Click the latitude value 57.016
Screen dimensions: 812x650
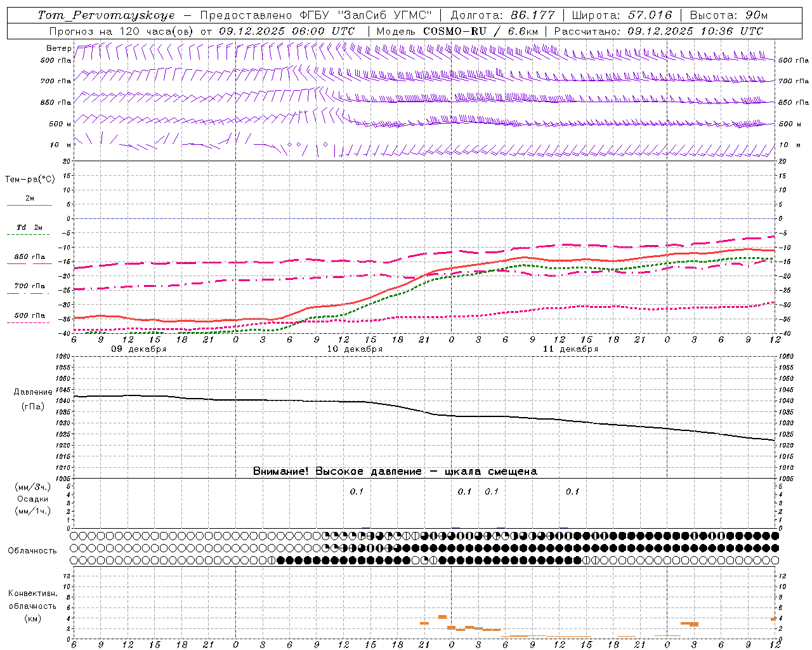650,15
